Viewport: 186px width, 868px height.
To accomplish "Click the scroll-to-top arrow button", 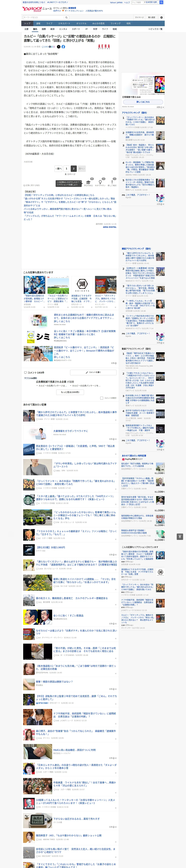I will pos(180,536).
